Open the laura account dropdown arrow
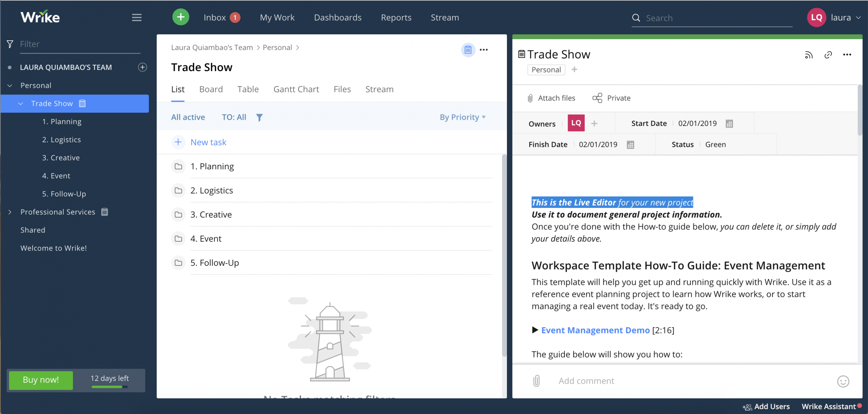The width and height of the screenshot is (868, 414). (858, 18)
